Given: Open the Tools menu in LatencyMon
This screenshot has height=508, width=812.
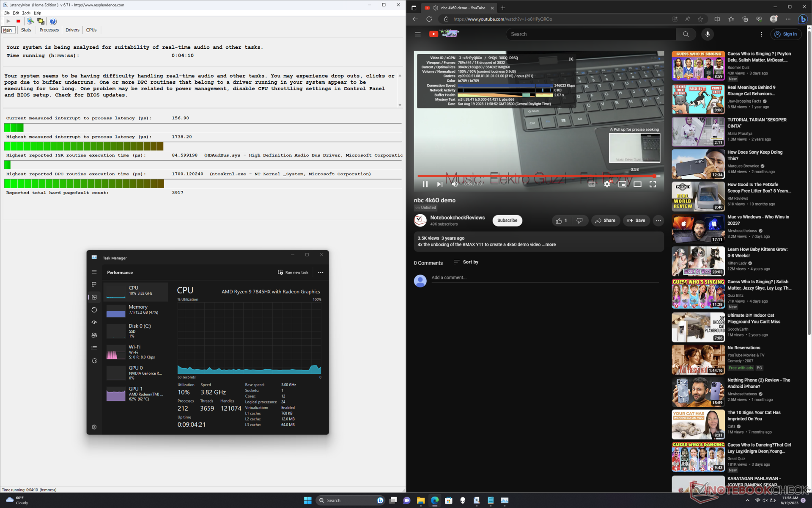Looking at the screenshot, I should click(26, 13).
